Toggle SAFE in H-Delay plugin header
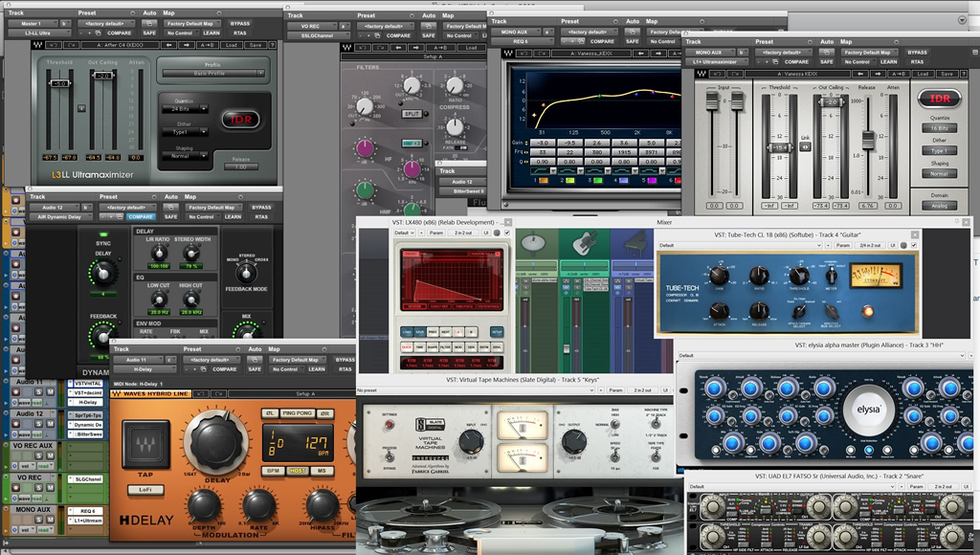 point(255,369)
